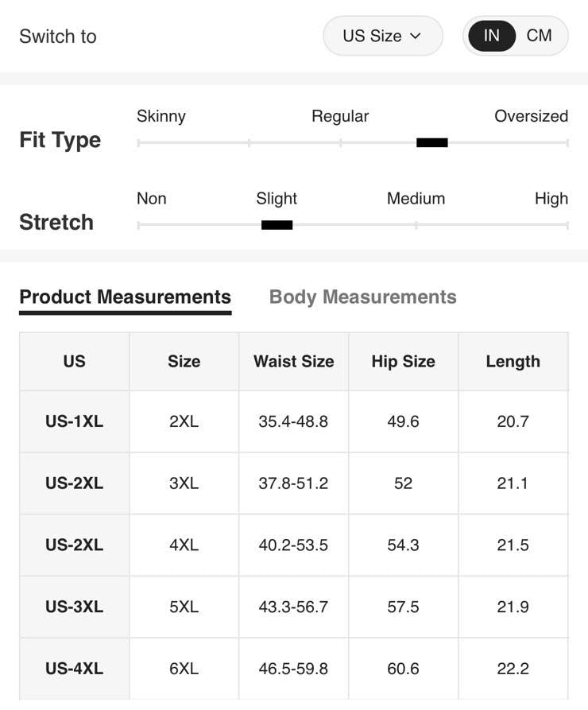The width and height of the screenshot is (588, 710).
Task: Click the Regular fit label
Action: click(340, 116)
